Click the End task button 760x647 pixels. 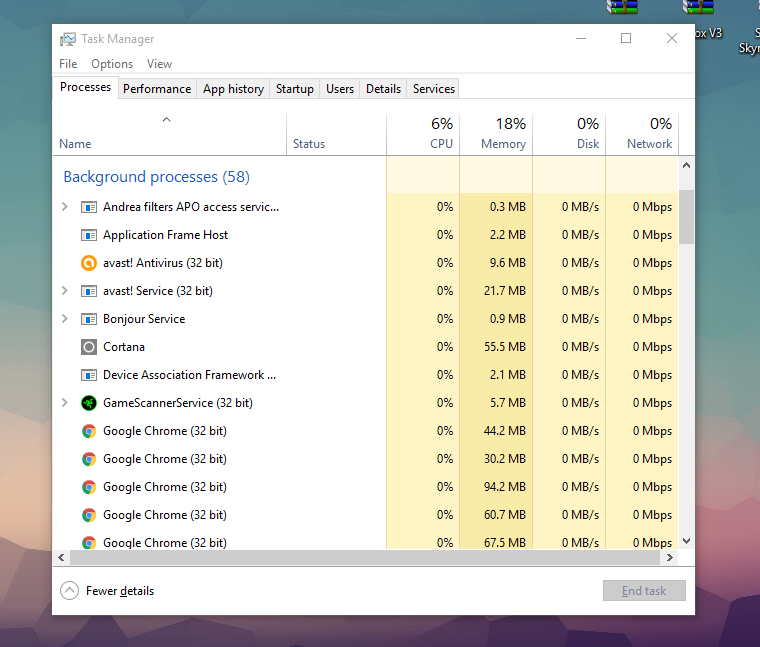644,591
